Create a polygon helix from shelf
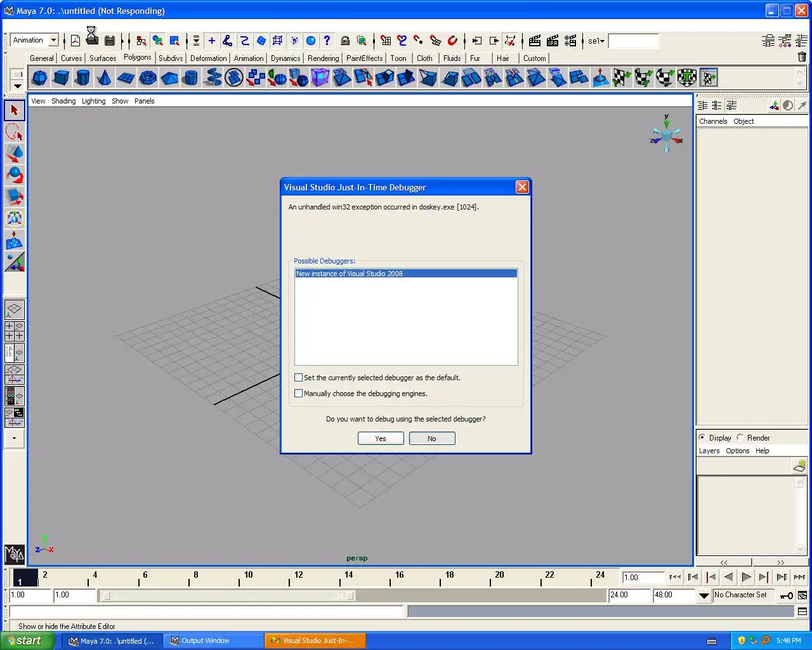 (x=213, y=78)
